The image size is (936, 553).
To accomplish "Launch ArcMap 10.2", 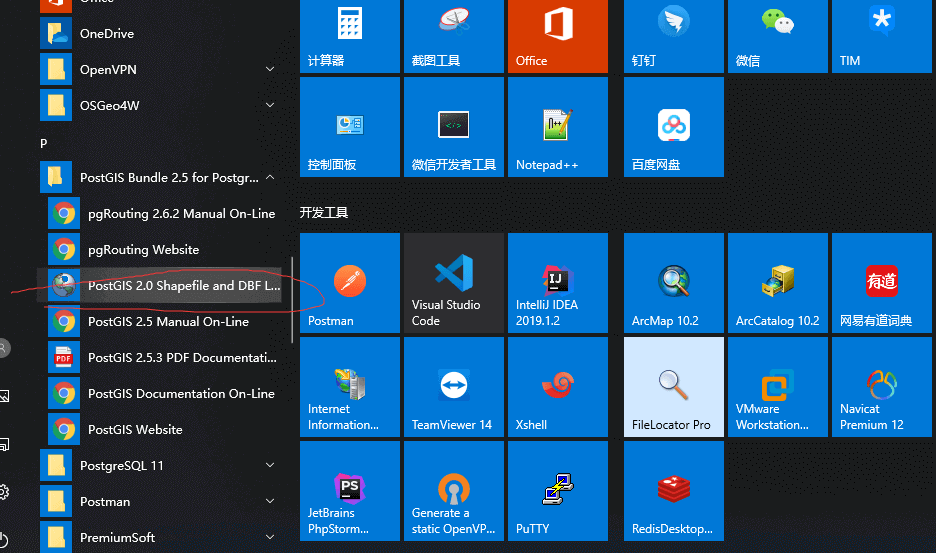I will pyautogui.click(x=673, y=283).
